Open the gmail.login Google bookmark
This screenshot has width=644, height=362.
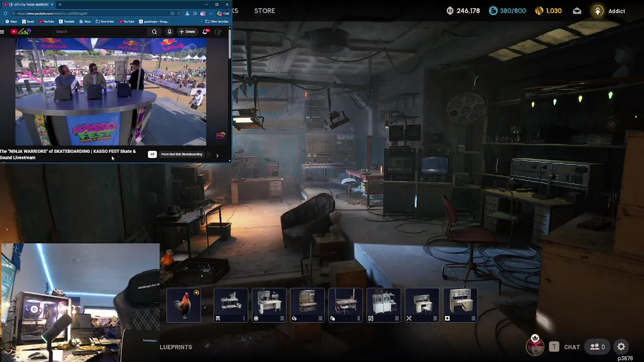coord(153,22)
